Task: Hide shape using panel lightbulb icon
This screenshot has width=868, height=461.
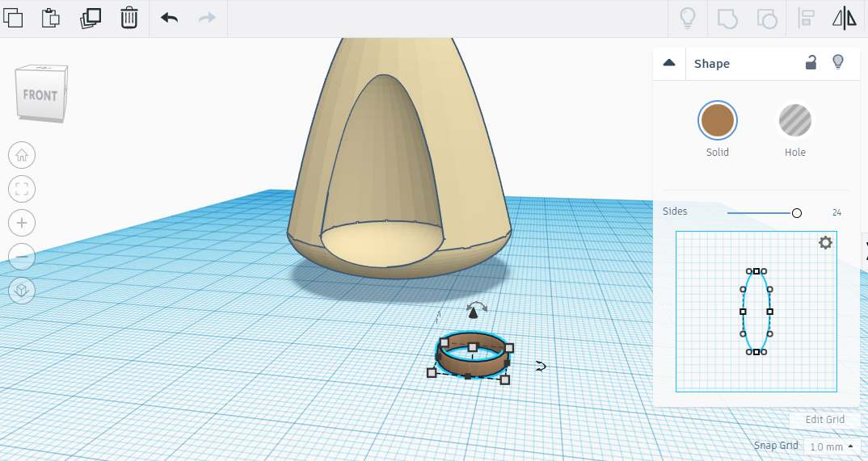Action: (838, 62)
